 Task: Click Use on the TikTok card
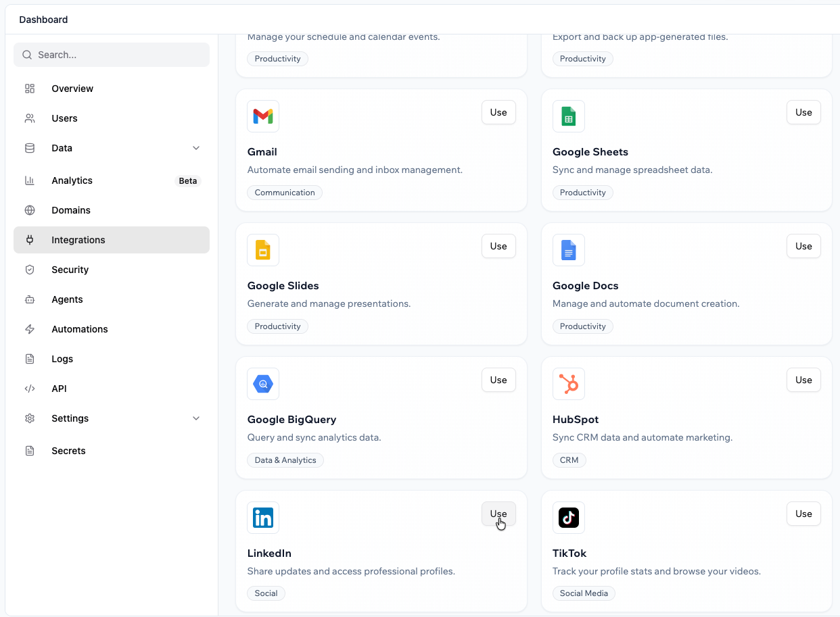point(803,514)
